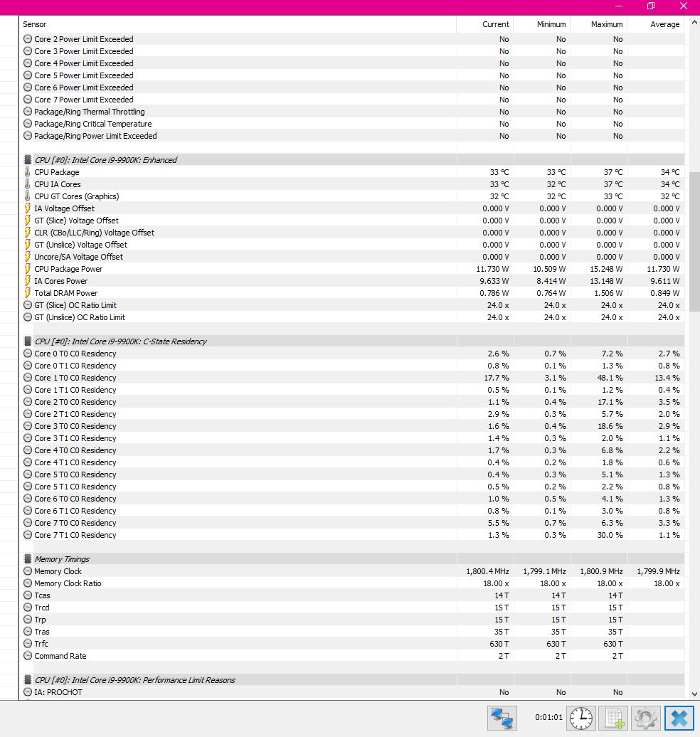Click the CPU GT Cores thermometer icon
Image resolution: width=700 pixels, height=737 pixels.
point(28,196)
